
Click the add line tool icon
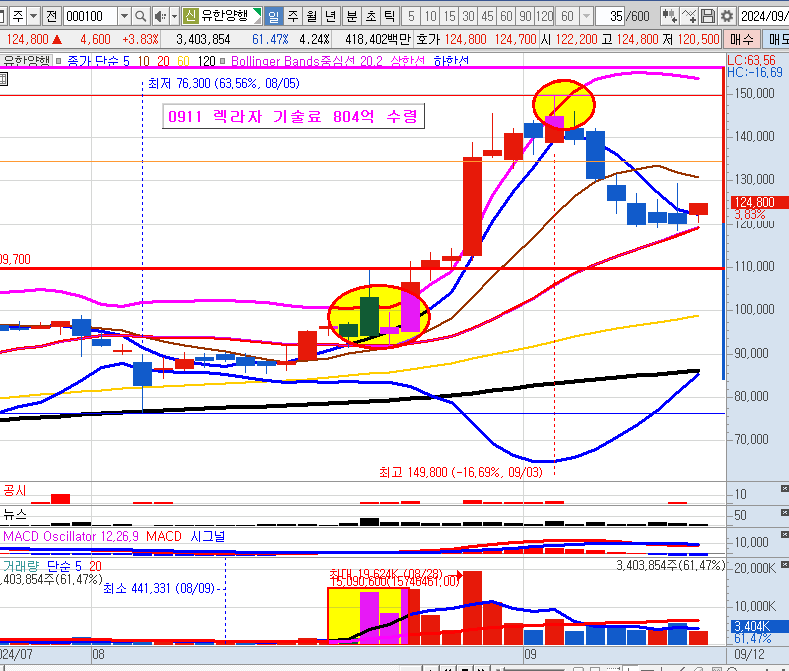point(689,16)
